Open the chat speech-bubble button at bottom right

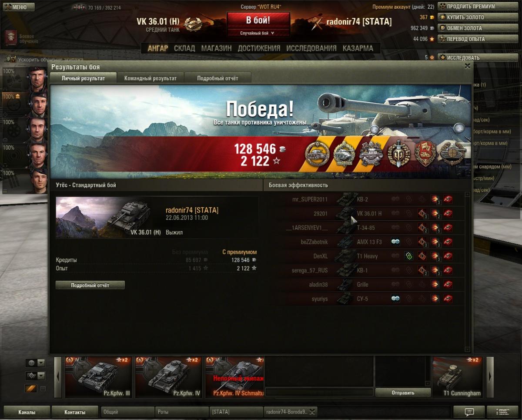tap(469, 412)
